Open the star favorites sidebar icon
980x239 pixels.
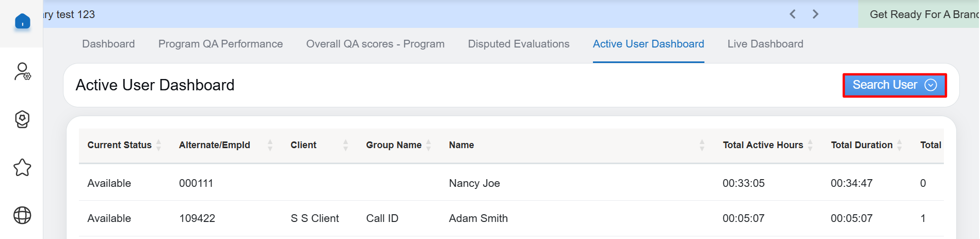[x=22, y=167]
